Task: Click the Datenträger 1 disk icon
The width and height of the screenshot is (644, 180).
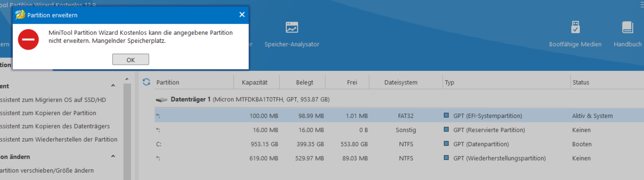Action: (162, 100)
